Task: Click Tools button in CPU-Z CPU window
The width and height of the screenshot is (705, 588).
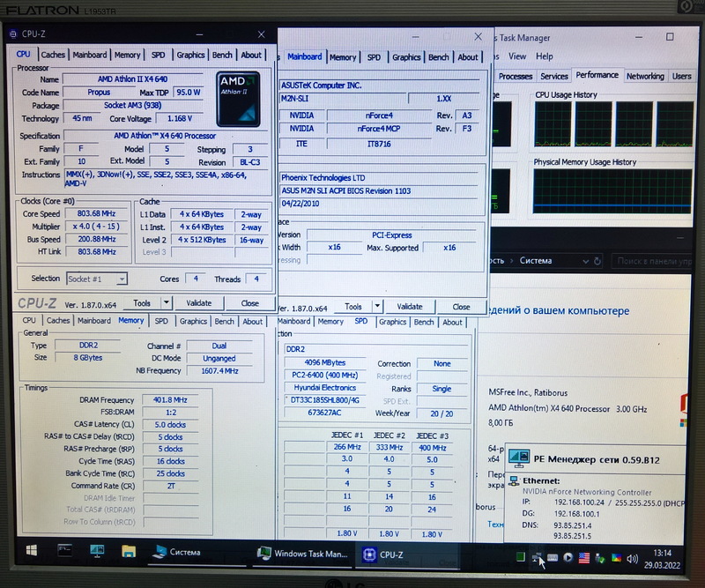Action: coord(142,302)
